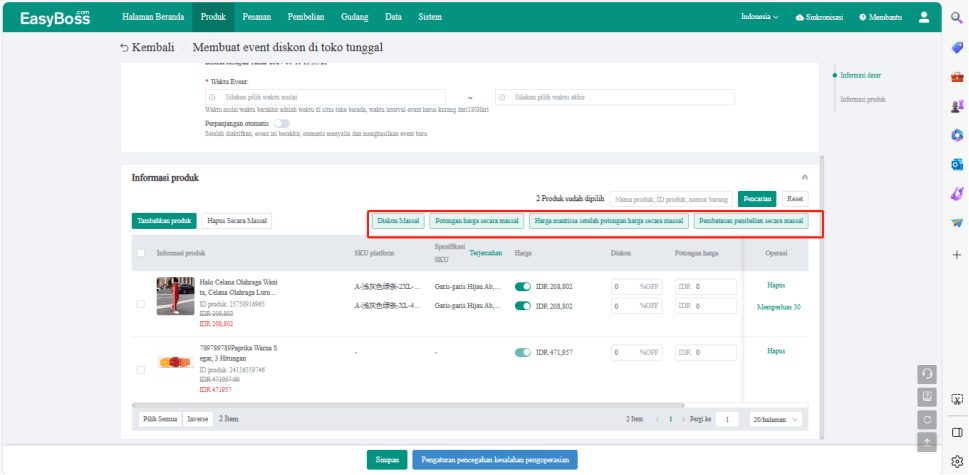Open the Outlook sidebar icon
This screenshot has height=475, width=969.
point(957,165)
